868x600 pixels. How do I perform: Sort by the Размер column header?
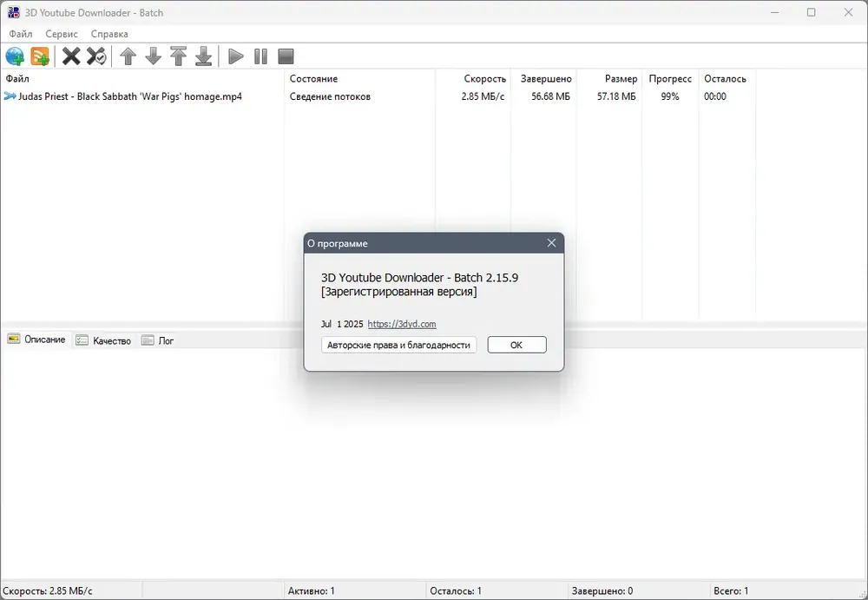pyautogui.click(x=609, y=79)
